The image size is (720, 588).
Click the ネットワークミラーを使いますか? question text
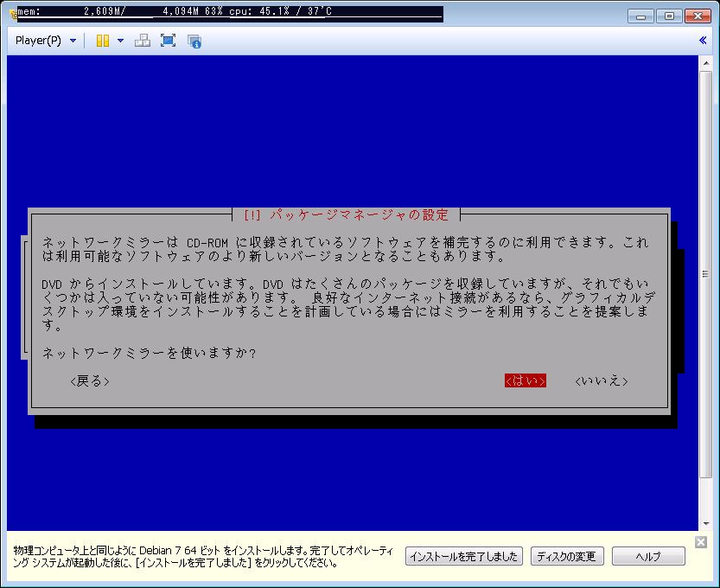150,353
